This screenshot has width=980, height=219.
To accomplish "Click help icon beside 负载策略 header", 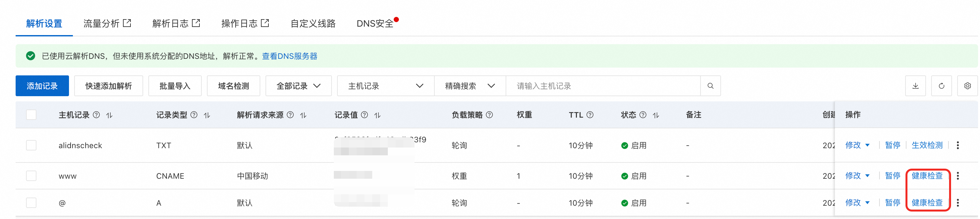I will coord(489,115).
